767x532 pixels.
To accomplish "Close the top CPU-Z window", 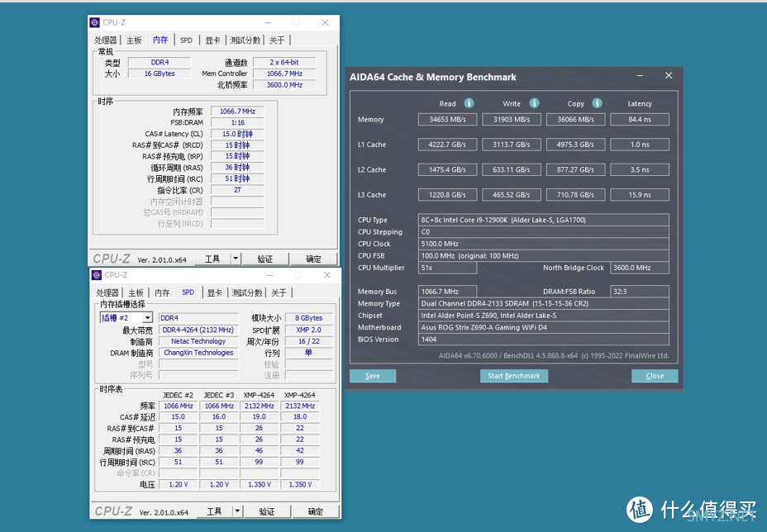I will 325,22.
